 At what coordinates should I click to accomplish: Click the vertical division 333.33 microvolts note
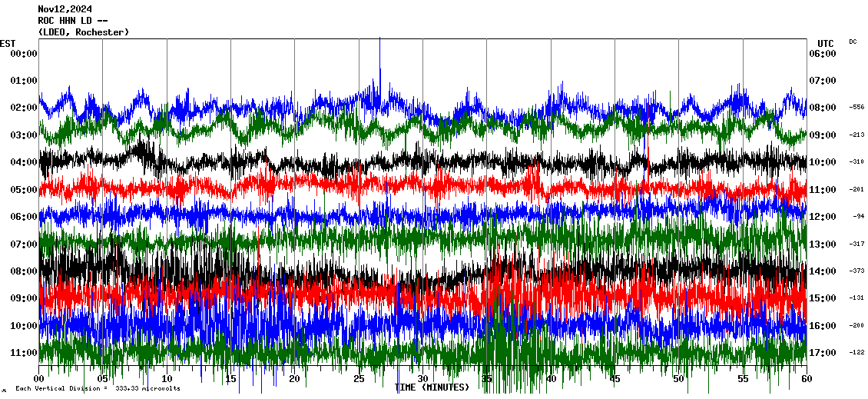(98, 388)
